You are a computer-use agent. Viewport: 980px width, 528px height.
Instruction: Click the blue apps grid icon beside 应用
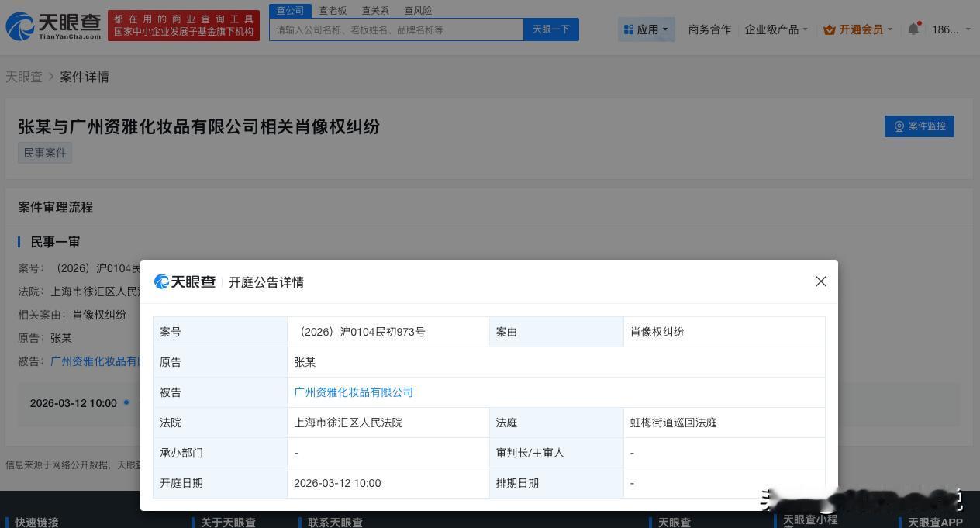pos(630,29)
